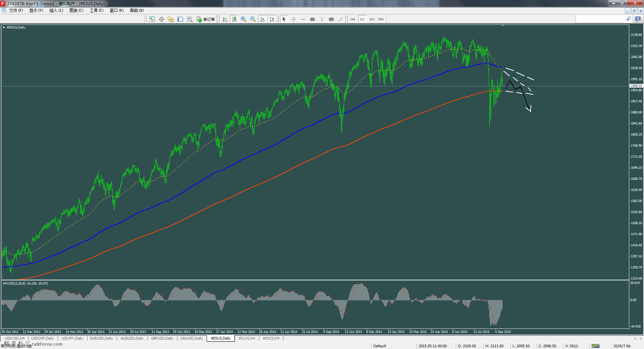Switch to the EURUSD,Daily chart tab
The height and width of the screenshot is (349, 644).
(102, 338)
